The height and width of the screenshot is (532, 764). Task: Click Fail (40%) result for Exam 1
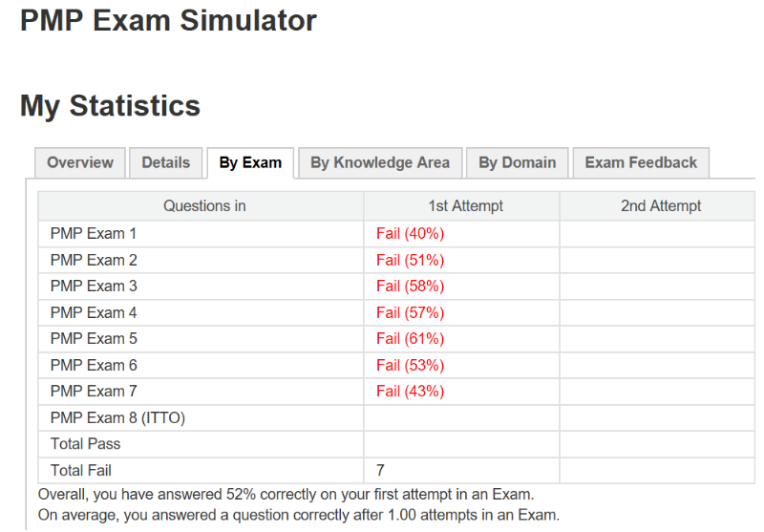[410, 234]
